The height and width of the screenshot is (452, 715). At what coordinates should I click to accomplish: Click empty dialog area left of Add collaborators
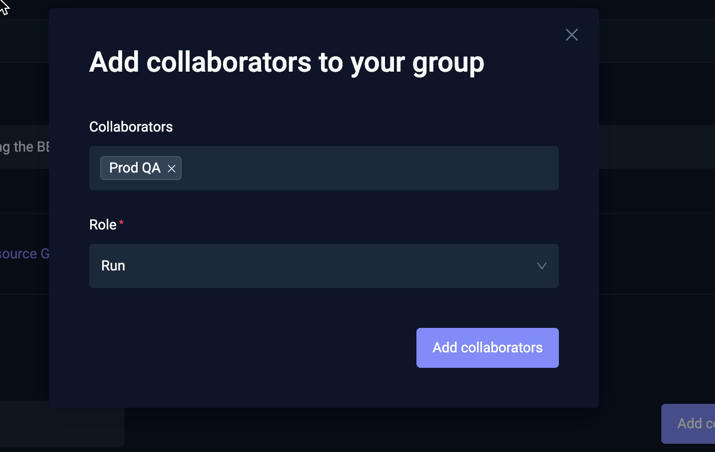[x=250, y=348]
